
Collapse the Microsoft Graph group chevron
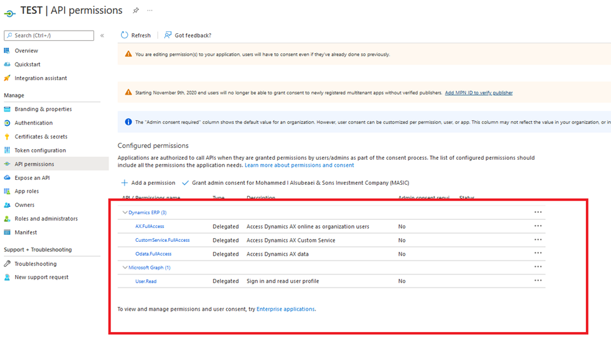pos(125,268)
